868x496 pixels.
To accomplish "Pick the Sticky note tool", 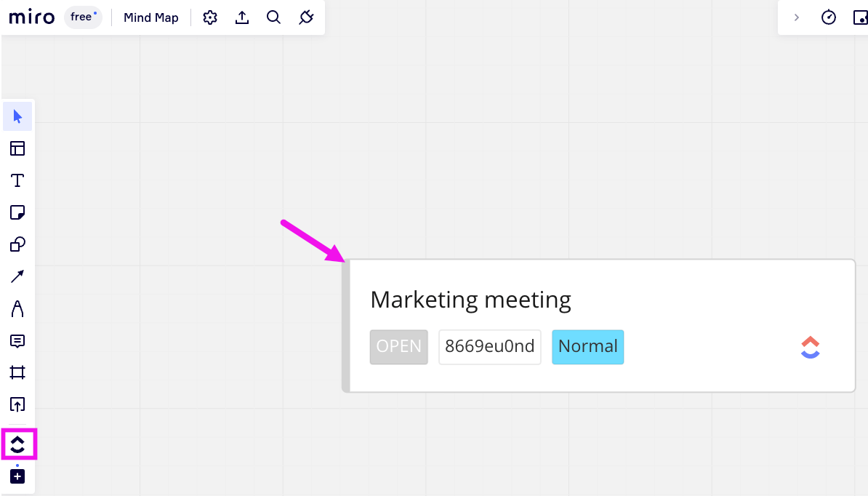I will coord(17,212).
